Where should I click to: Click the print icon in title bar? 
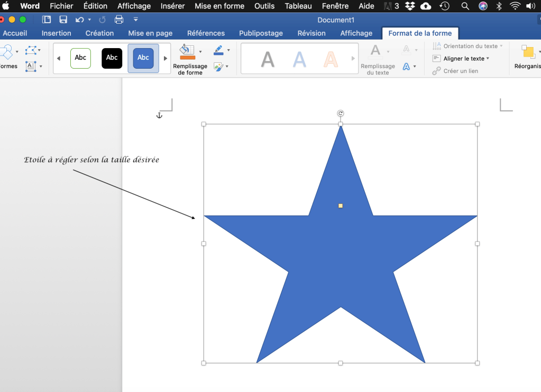tap(119, 20)
